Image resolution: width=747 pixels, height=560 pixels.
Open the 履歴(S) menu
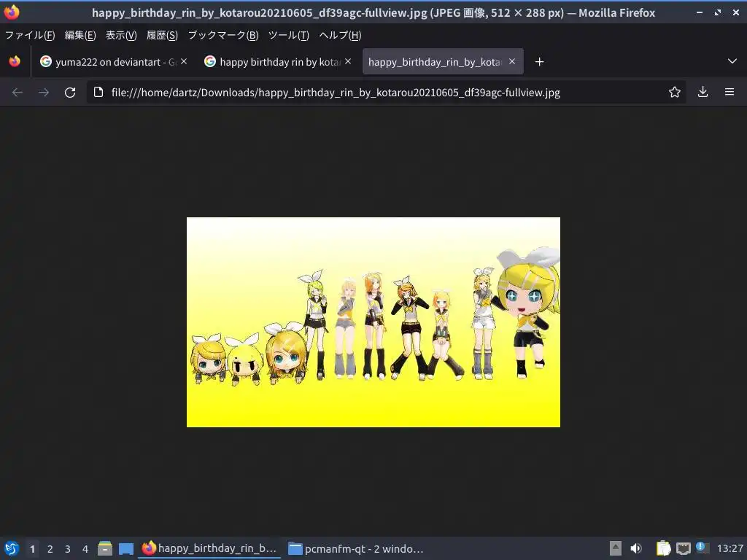(x=162, y=35)
